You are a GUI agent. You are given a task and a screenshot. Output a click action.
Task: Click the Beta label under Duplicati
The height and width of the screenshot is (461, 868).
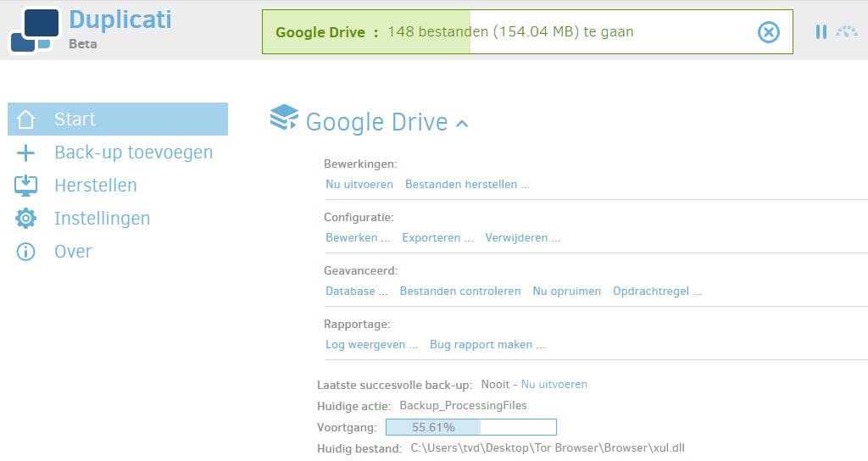(x=82, y=44)
